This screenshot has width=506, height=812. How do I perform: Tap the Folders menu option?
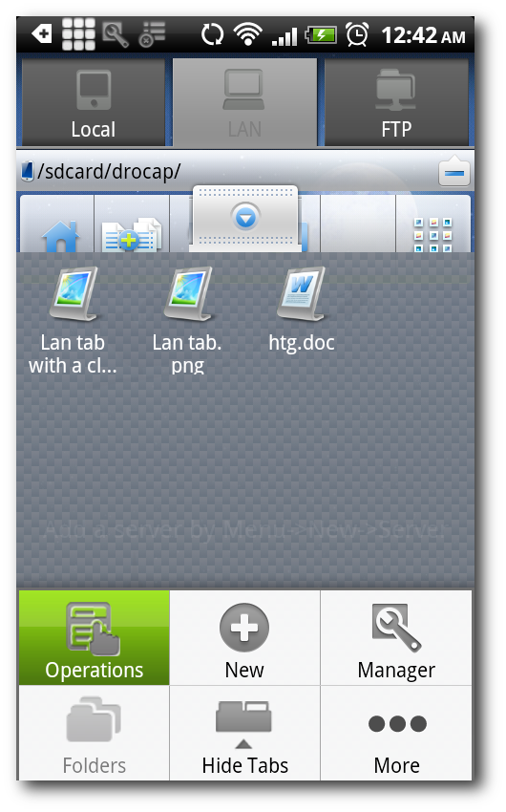point(95,733)
